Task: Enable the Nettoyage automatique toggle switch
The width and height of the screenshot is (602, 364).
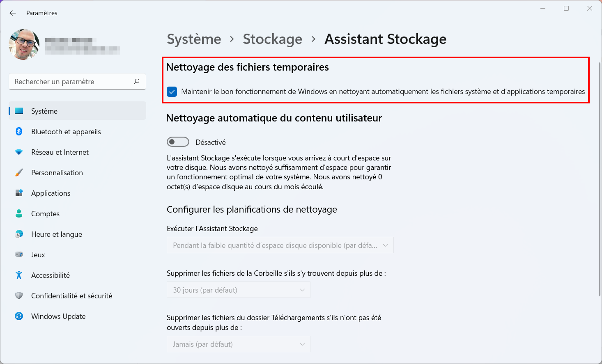Action: [178, 142]
